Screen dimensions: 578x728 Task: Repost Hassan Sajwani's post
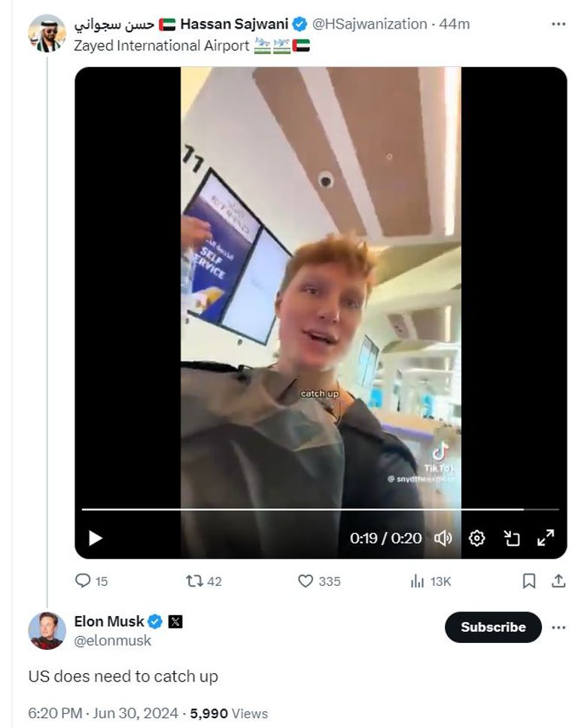click(x=193, y=581)
